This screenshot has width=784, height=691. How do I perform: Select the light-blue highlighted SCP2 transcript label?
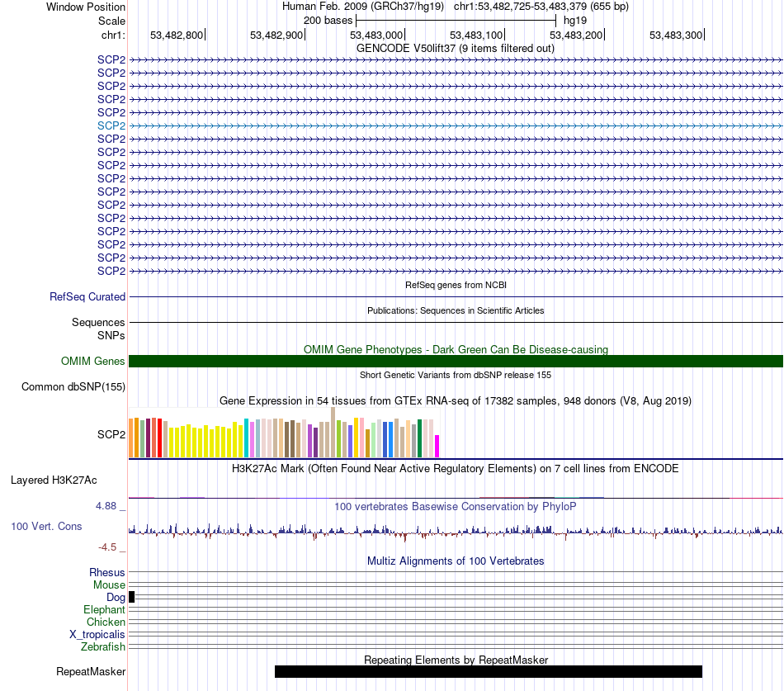pyautogui.click(x=111, y=125)
